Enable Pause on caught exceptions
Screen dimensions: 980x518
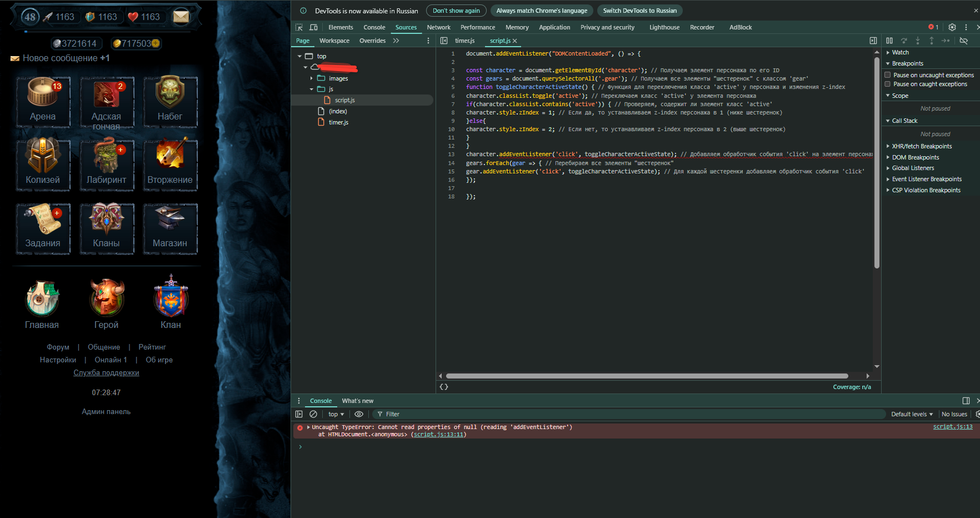coord(888,84)
